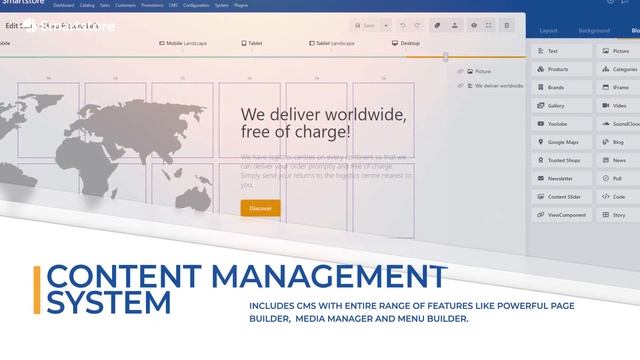Viewport: 640px width, 360px height.
Task: Select the Tablet breakpoint
Action: coord(251,43)
